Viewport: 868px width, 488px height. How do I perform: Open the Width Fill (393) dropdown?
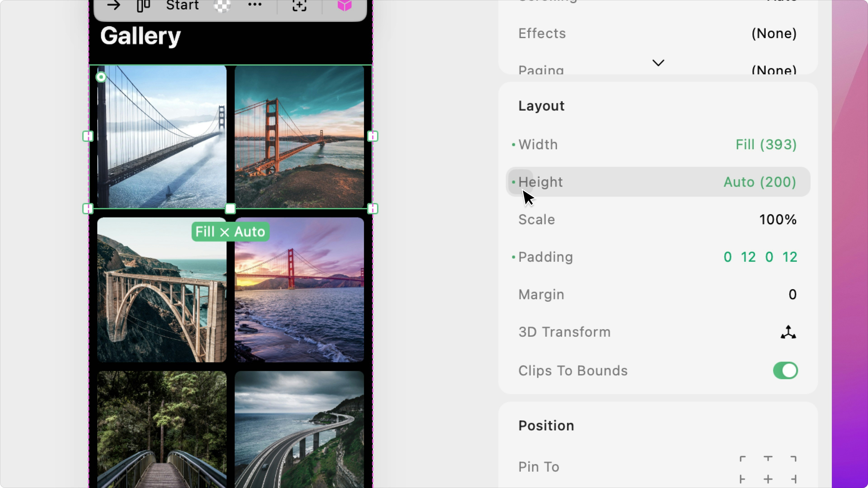tap(766, 145)
